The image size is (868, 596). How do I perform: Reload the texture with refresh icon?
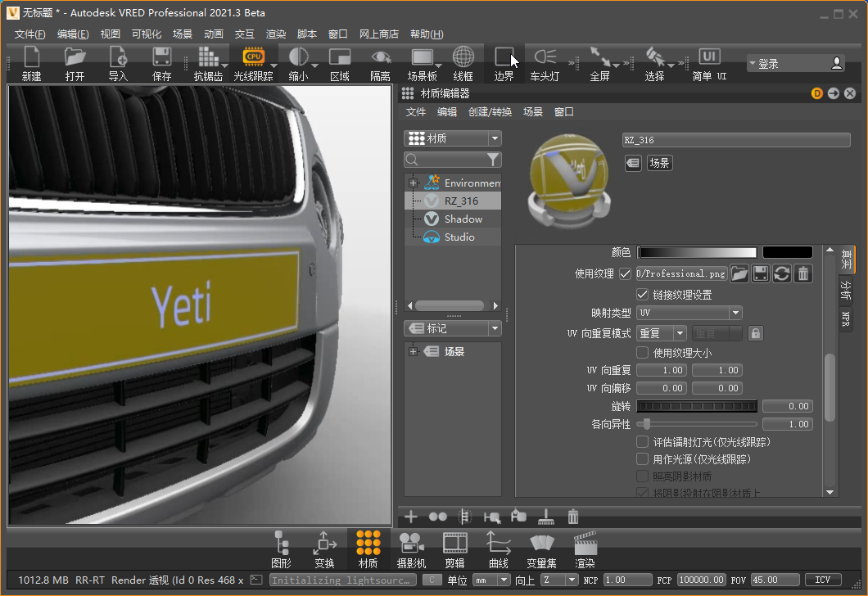click(782, 273)
